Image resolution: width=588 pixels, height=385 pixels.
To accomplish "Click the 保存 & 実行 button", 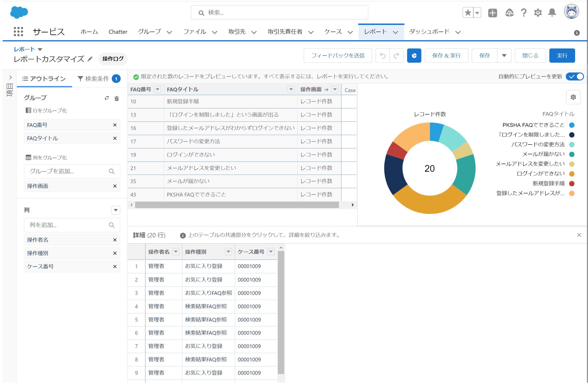I will click(x=446, y=56).
